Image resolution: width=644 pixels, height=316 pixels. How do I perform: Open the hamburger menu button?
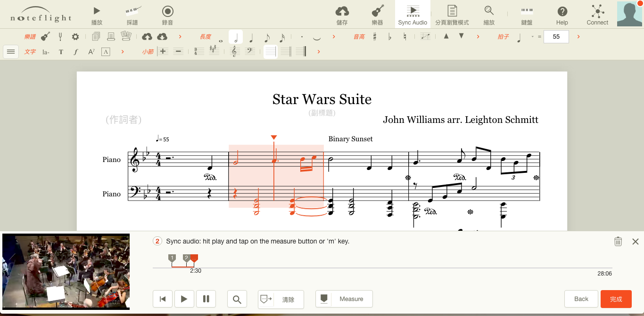pyautogui.click(x=11, y=52)
